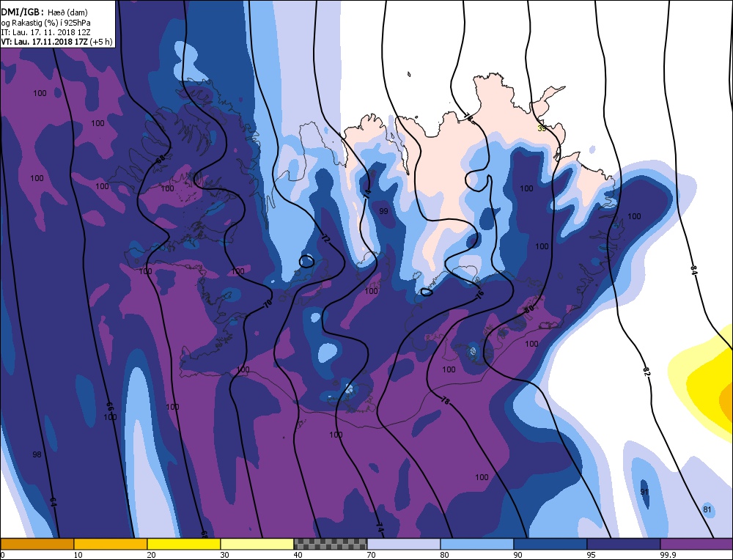Viewport: 733px width, 560px height.
Task: Click the title text 'DMI/IGB: Hæð (dam)'
Action: (45, 12)
